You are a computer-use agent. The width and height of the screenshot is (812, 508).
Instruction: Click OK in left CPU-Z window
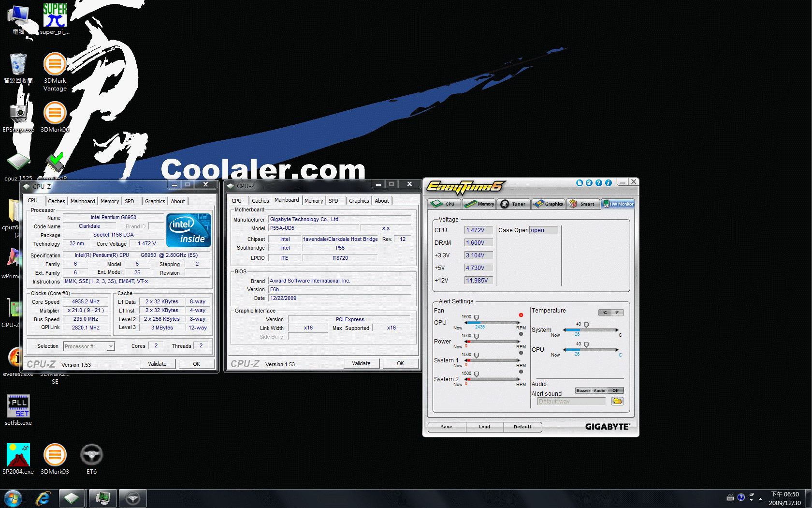tap(196, 364)
